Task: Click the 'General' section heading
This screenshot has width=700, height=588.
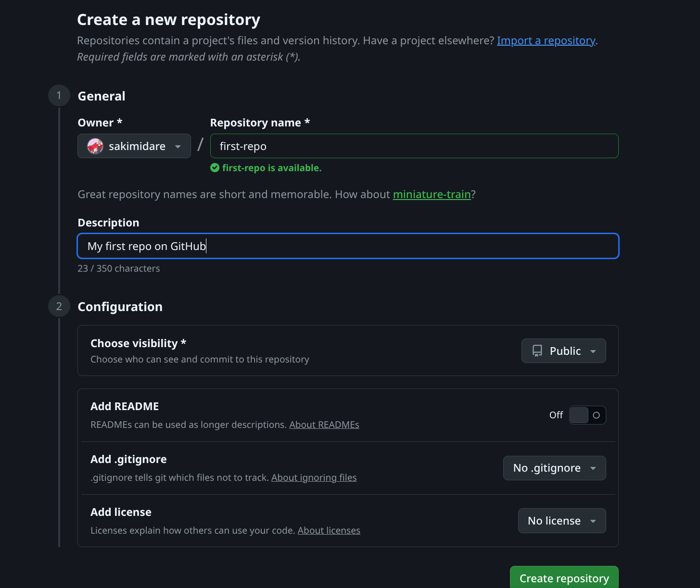Action: [x=102, y=96]
